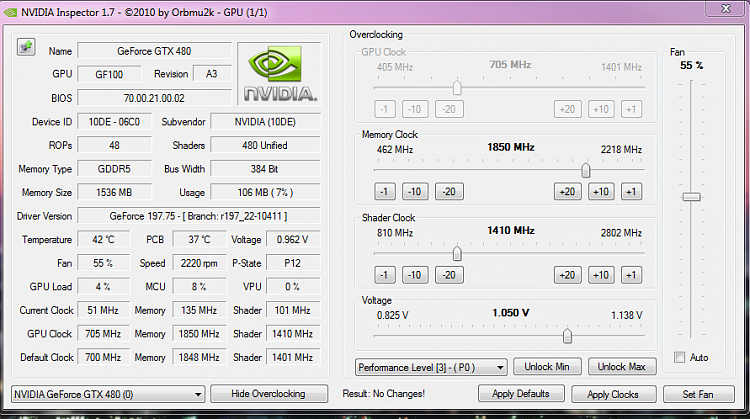The height and width of the screenshot is (419, 750).
Task: Click the Current Clock value 51 MHz
Action: pyautogui.click(x=103, y=310)
